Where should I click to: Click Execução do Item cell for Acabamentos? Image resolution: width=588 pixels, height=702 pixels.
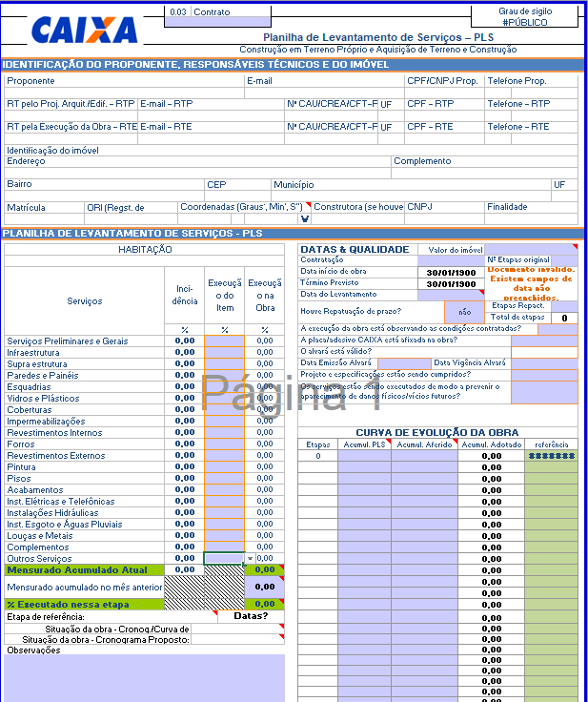(x=224, y=490)
